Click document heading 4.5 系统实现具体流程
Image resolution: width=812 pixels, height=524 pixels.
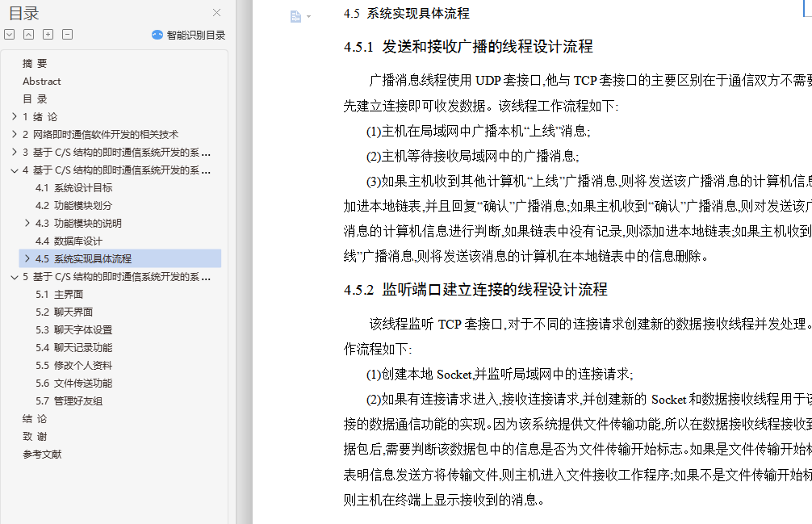[x=407, y=13]
